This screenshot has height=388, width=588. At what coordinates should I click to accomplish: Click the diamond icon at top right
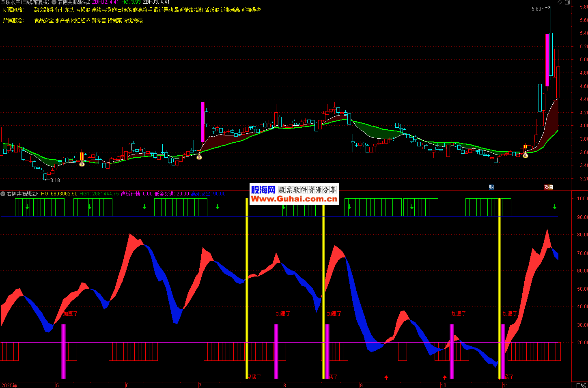point(560,2)
